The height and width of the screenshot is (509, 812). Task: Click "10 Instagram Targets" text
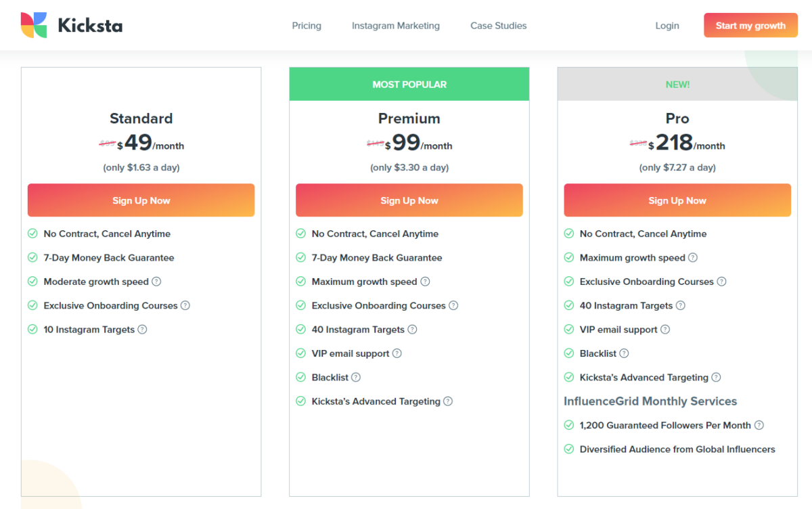pos(89,330)
